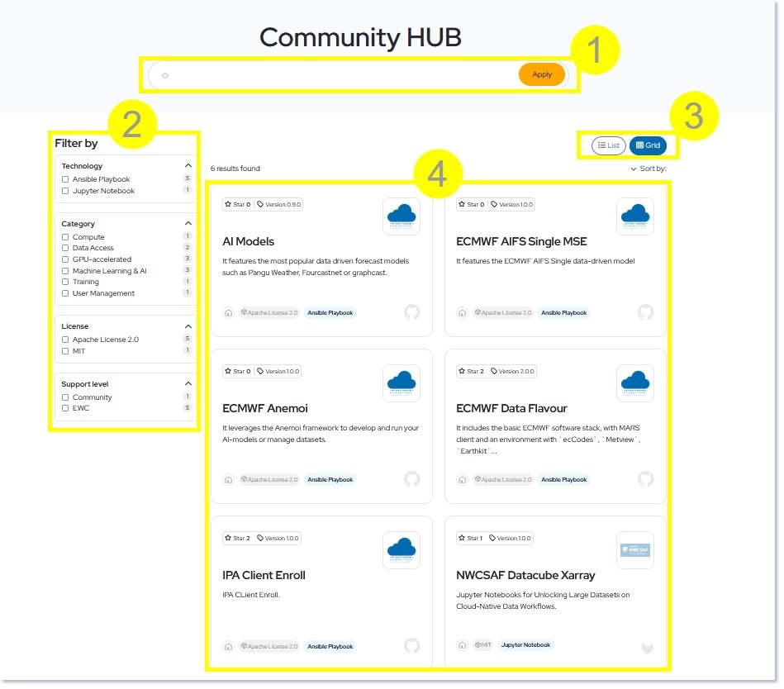Click the NWCSAF logo thumbnail
The image size is (784, 689).
(x=636, y=550)
